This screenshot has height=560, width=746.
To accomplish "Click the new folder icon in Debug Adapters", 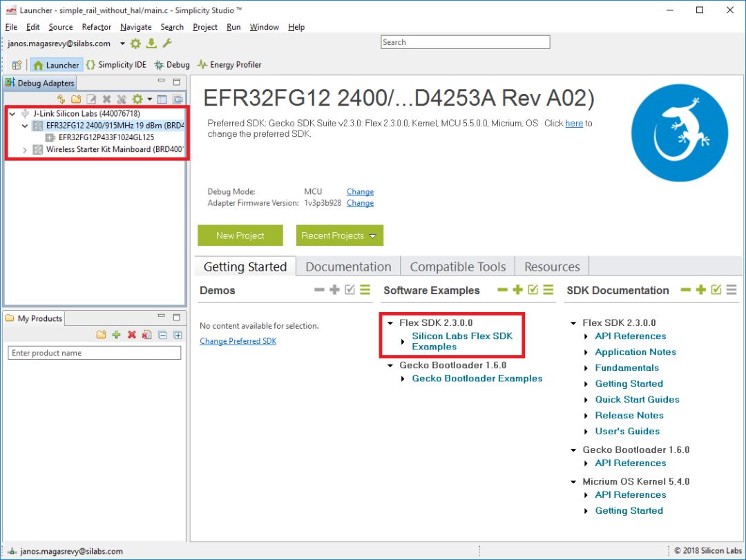I will click(x=76, y=99).
